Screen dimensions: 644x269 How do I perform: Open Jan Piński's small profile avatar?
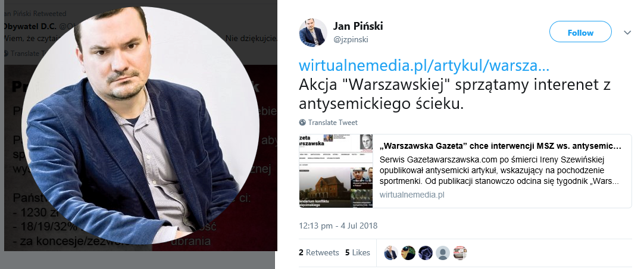313,33
